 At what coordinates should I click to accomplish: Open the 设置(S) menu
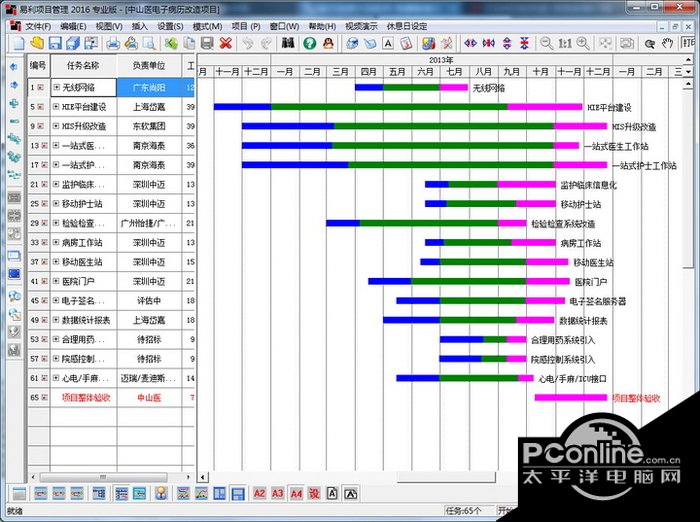[x=170, y=26]
